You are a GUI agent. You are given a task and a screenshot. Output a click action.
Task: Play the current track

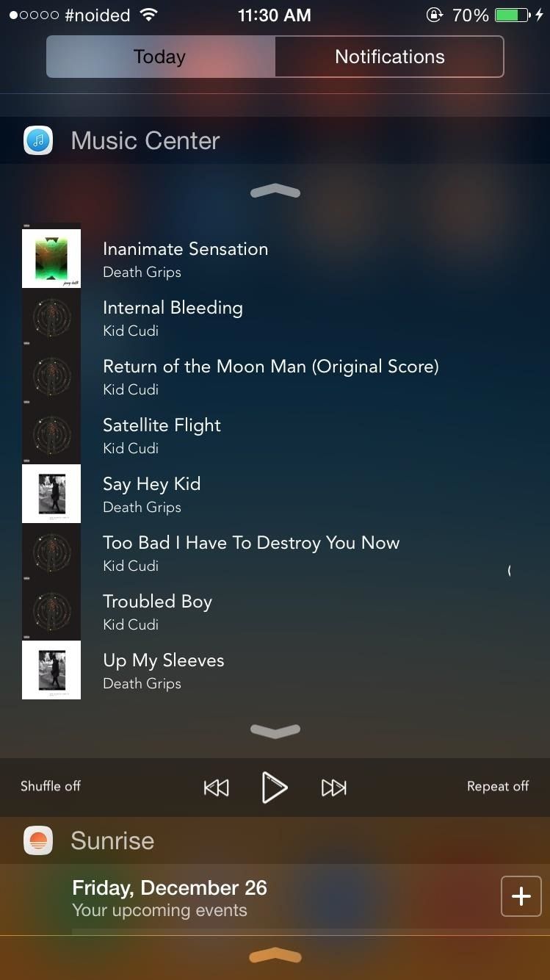tap(275, 788)
